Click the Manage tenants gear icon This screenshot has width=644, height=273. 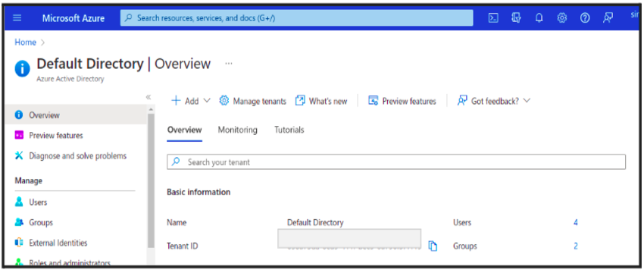coord(224,101)
